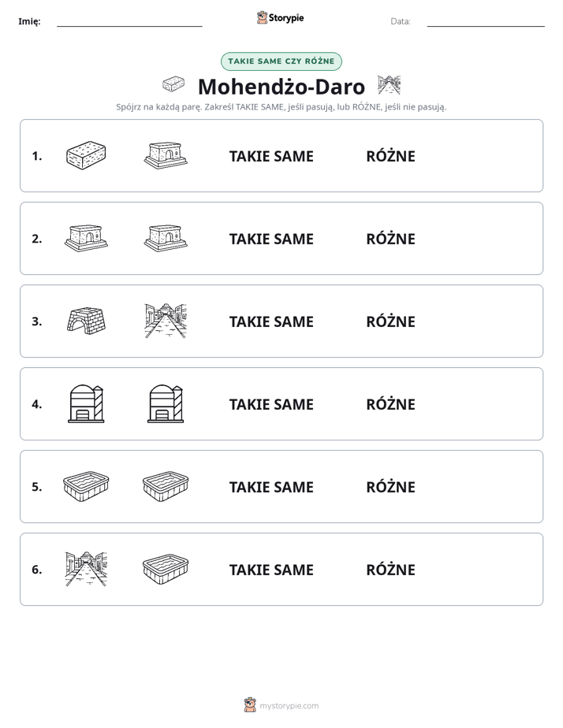The image size is (563, 728).
Task: Click the TAKIE SAME CZY RÓŻNE badge
Action: pyautogui.click(x=281, y=61)
